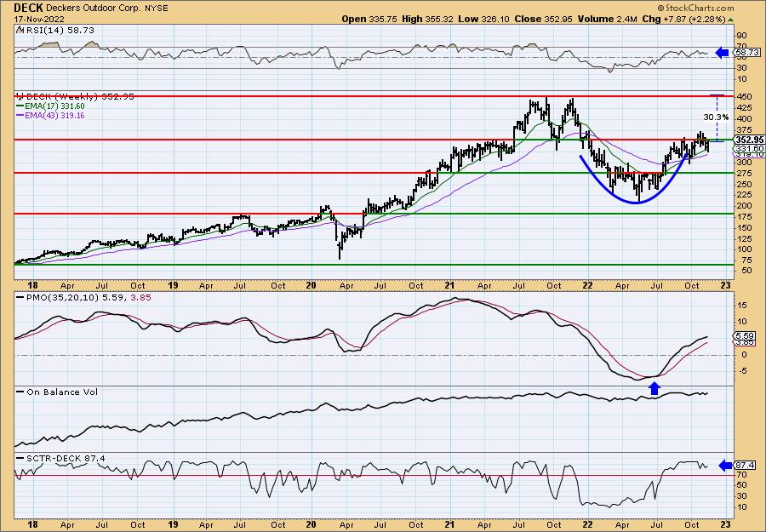Select the Close 352.95 header value
This screenshot has height=532, width=766.
click(x=543, y=19)
